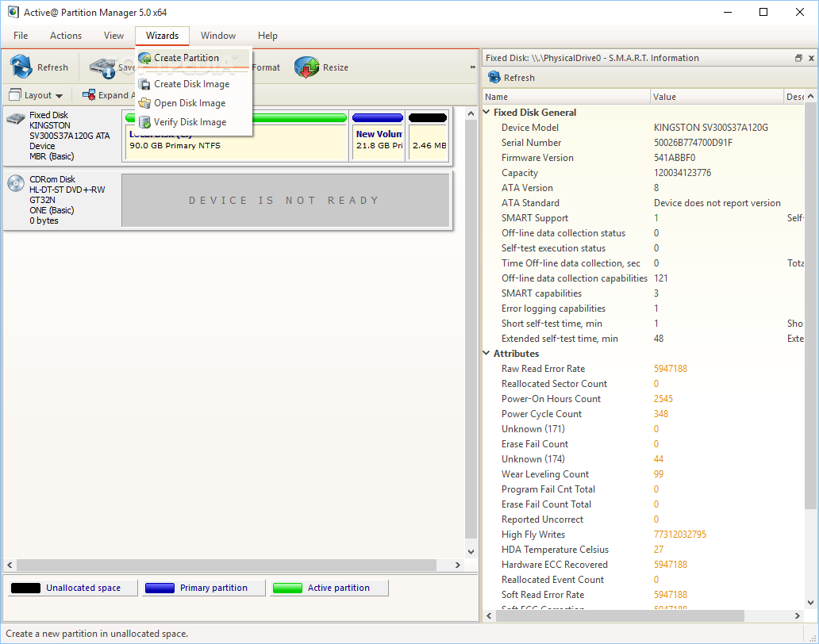Click the DEVICE IS NOT READY area

(x=285, y=201)
